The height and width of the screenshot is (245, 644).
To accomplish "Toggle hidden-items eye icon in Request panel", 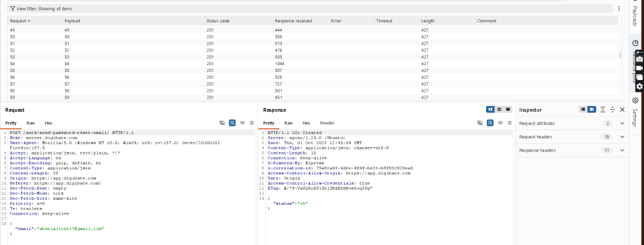I will point(222,123).
